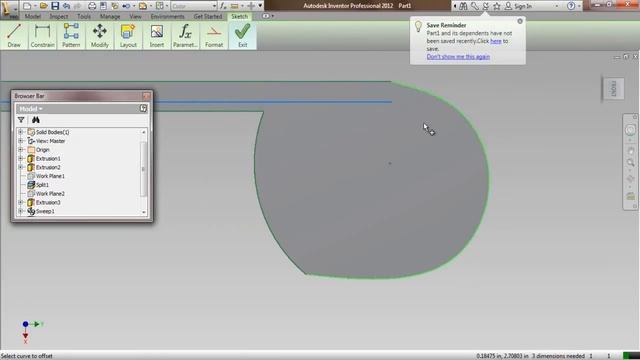Switch to the Get Started ribbon tab
This screenshot has height=360, width=640.
pyautogui.click(x=208, y=16)
